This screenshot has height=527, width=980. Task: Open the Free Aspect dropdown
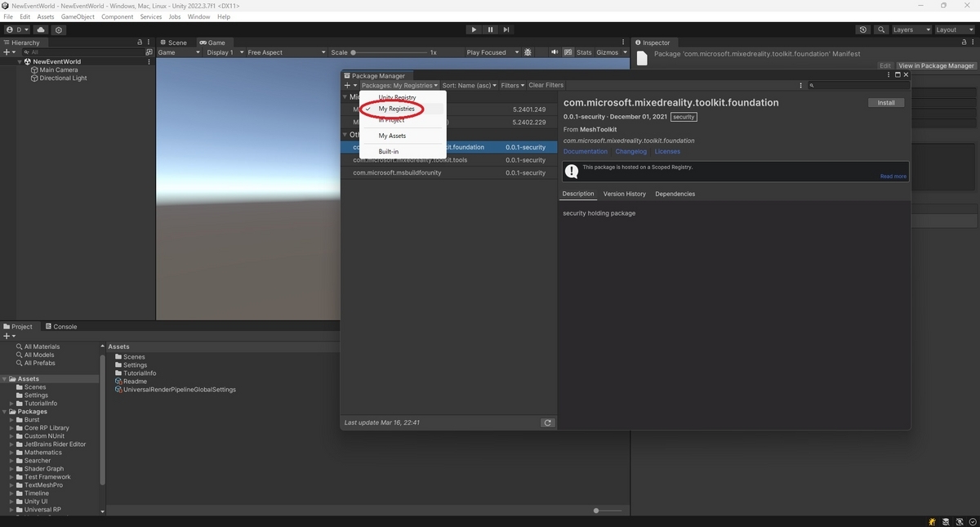286,52
